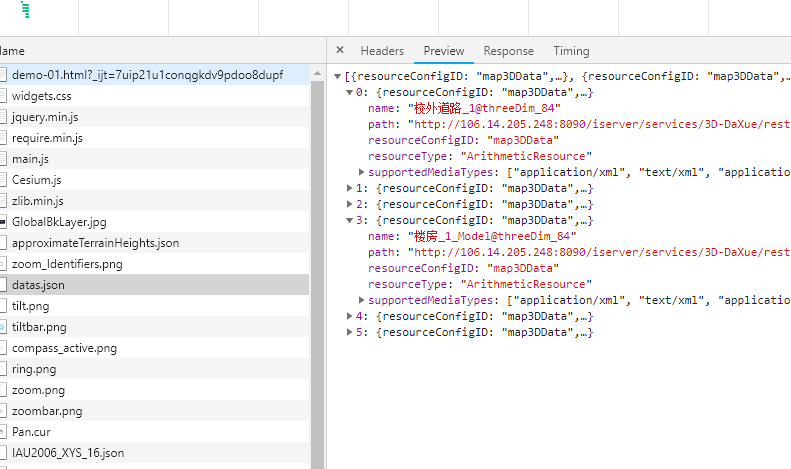Select GlobalBkLayer.jpg request
791x469 pixels.
[154, 222]
